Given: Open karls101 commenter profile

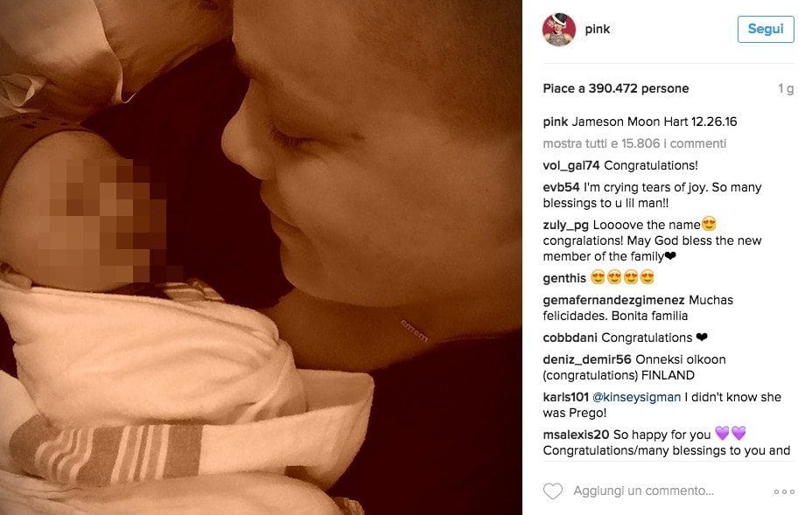Looking at the screenshot, I should (x=565, y=397).
